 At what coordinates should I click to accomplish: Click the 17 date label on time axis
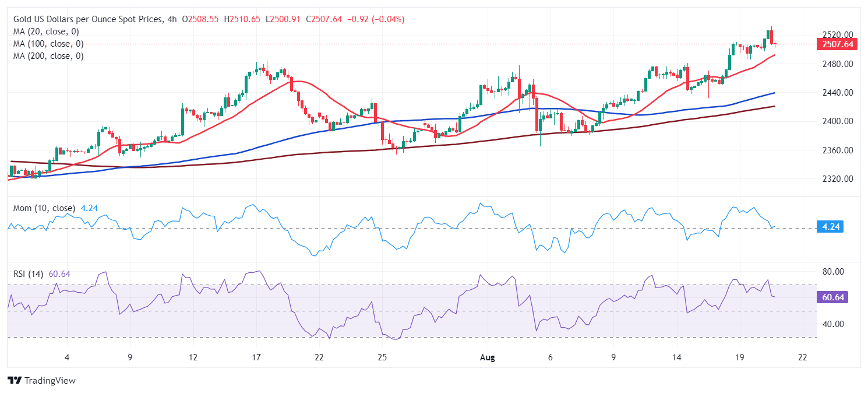click(256, 357)
